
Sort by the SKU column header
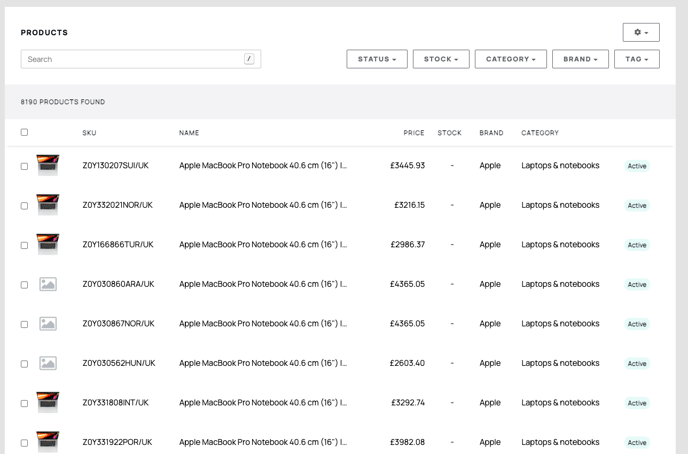tap(89, 133)
